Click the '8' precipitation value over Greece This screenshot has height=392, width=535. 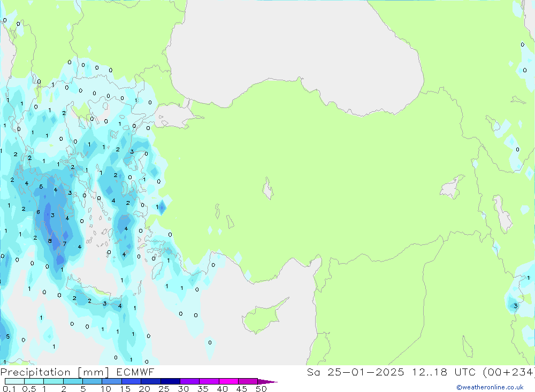[50, 241]
